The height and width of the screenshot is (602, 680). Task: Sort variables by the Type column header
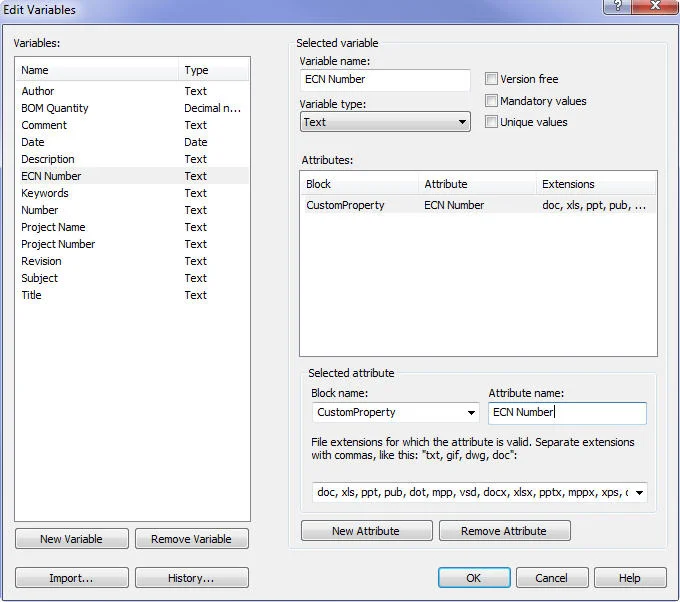(212, 70)
